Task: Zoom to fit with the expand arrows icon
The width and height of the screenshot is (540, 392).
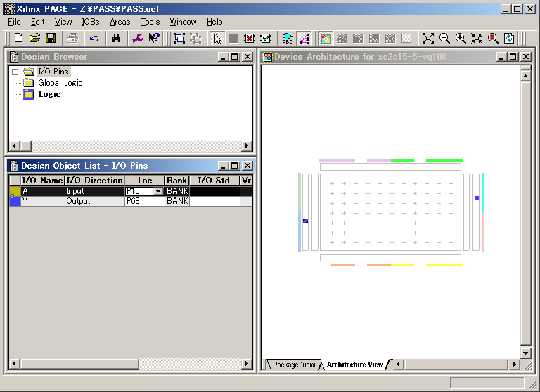Action: click(x=428, y=38)
